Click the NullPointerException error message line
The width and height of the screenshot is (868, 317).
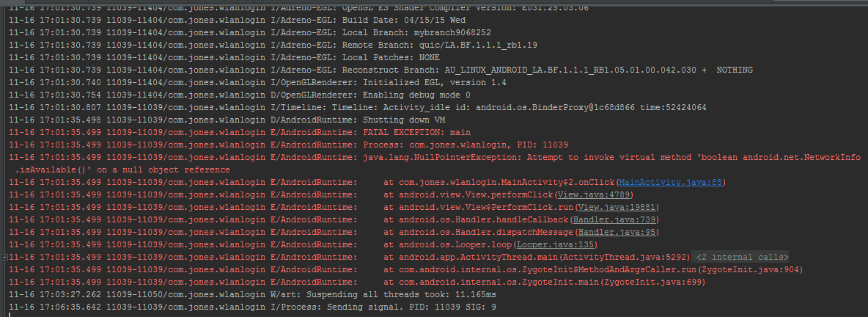[435, 157]
